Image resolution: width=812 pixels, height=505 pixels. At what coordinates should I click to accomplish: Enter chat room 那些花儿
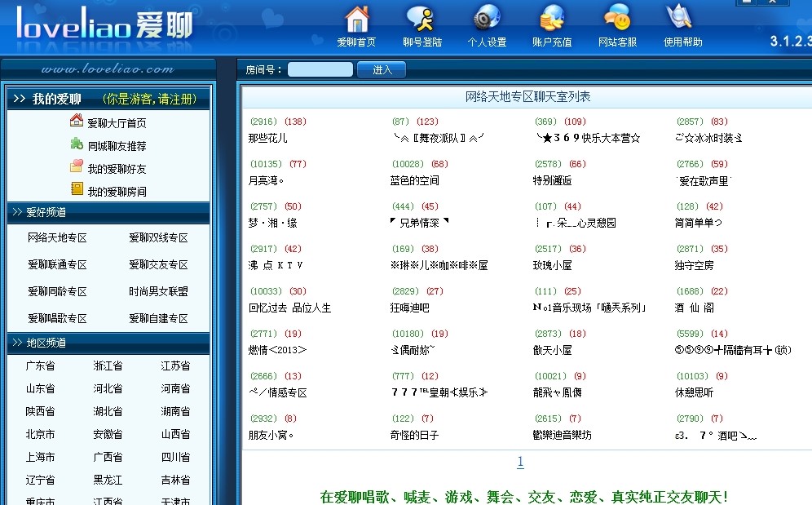tap(267, 139)
